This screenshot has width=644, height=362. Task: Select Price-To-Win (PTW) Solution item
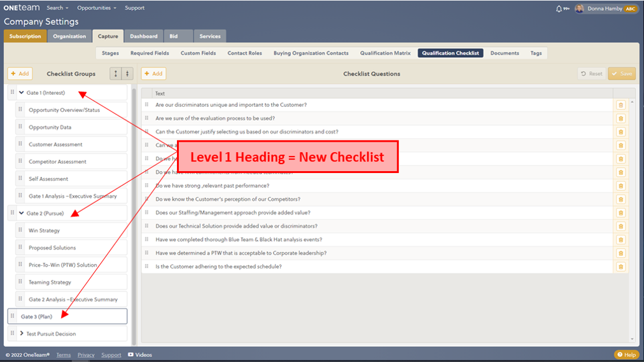pos(71,265)
